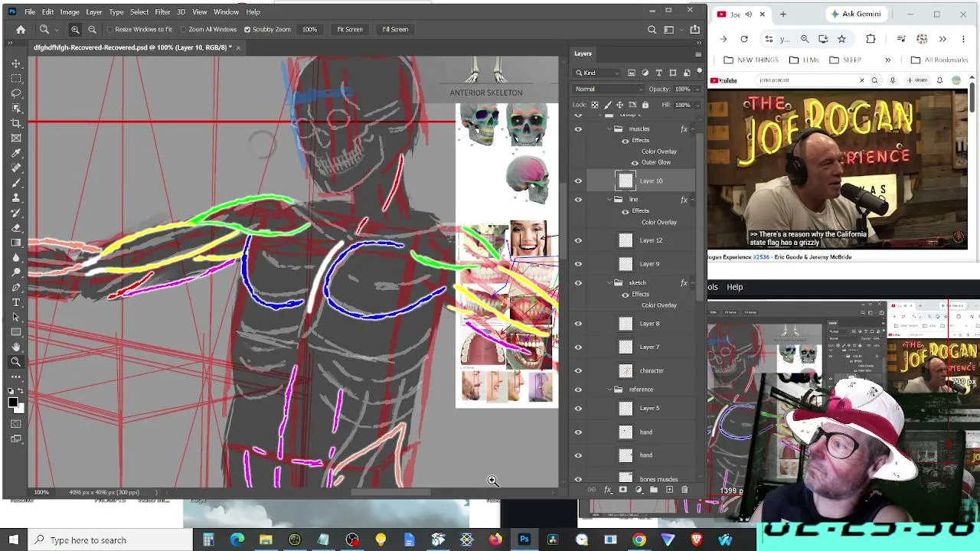Toggle Outer Glow effect visibility
The height and width of the screenshot is (551, 980).
click(634, 163)
